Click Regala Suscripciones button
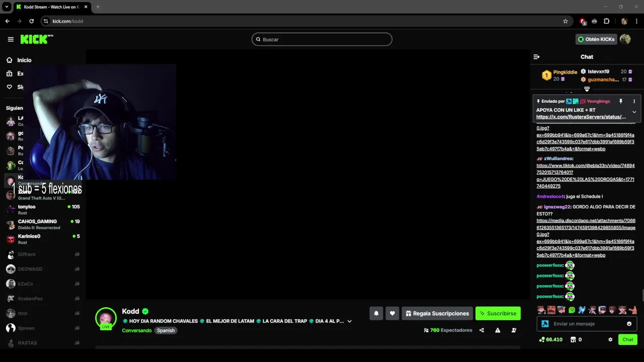Viewport: 644px width, 362px height. pos(437,313)
